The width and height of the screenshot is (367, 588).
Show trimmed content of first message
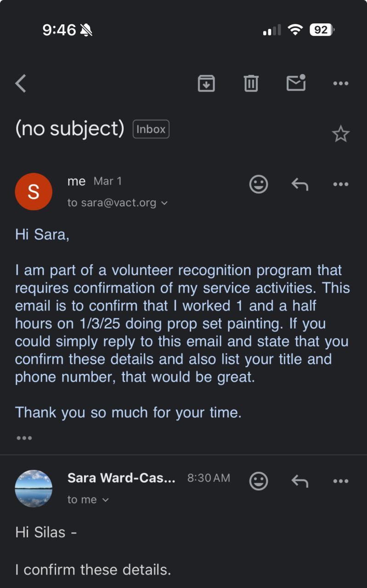[x=24, y=438]
